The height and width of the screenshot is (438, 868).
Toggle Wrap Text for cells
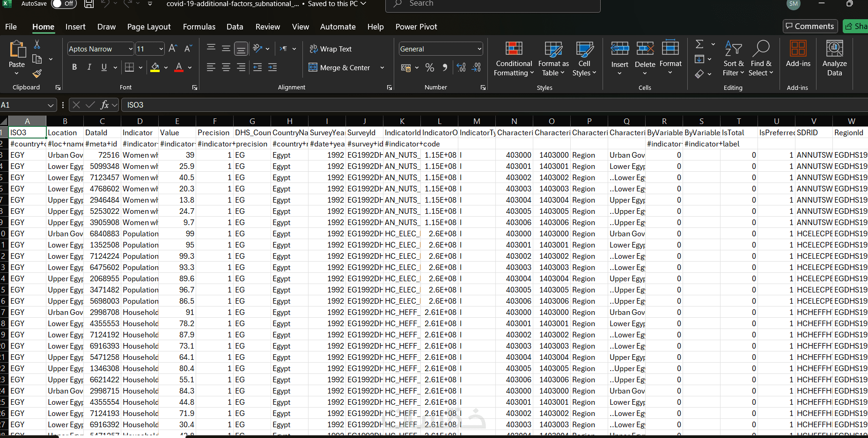click(x=330, y=49)
